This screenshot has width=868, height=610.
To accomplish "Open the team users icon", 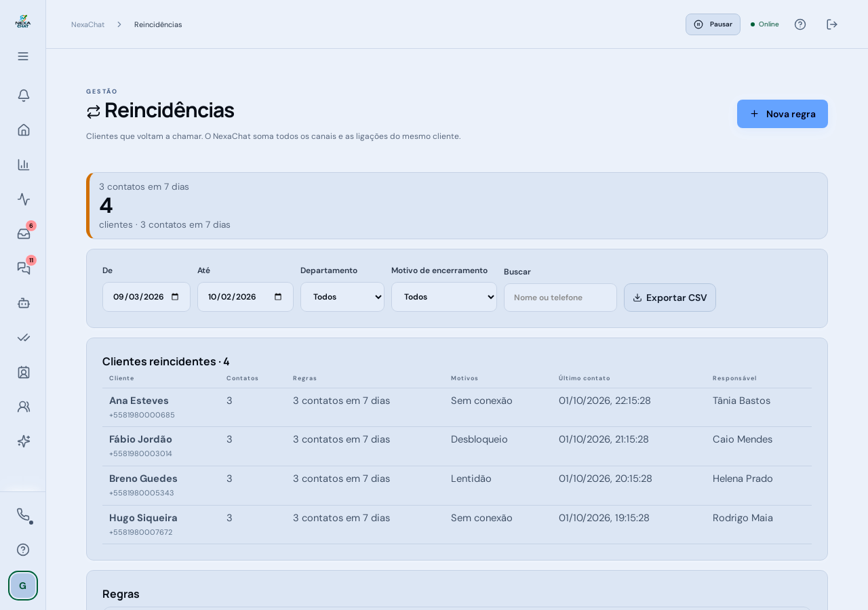I will [23, 407].
